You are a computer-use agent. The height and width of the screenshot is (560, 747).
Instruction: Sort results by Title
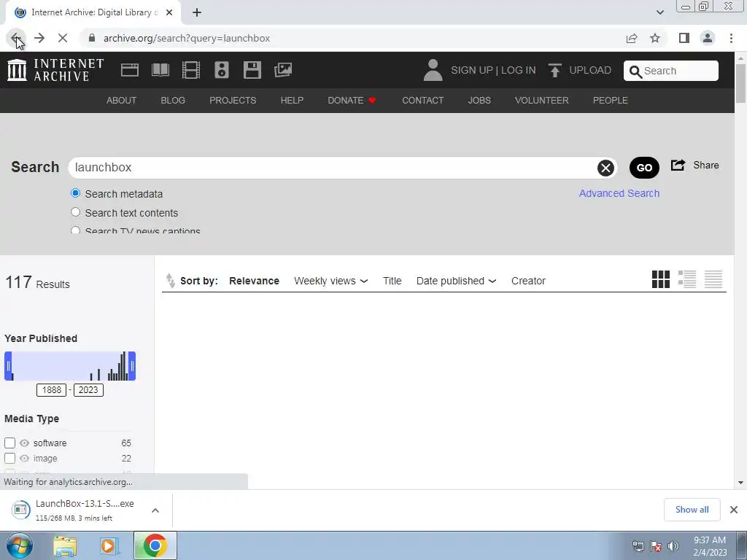(392, 281)
